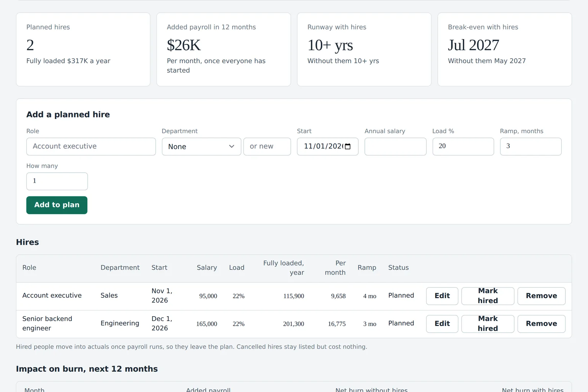Click the Load column header

click(x=237, y=268)
